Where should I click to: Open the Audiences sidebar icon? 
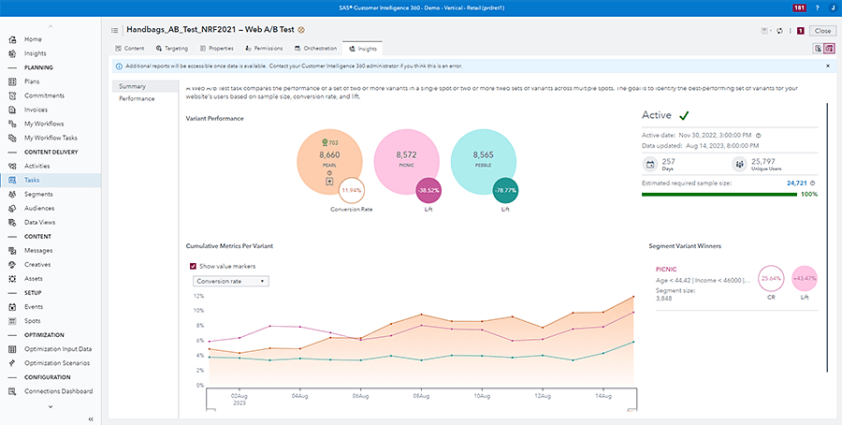click(x=12, y=208)
